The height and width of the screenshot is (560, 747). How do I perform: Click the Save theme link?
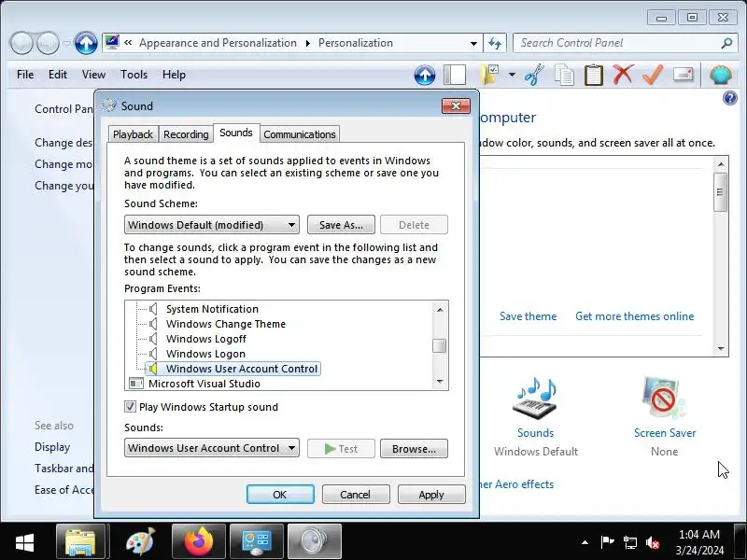point(528,316)
